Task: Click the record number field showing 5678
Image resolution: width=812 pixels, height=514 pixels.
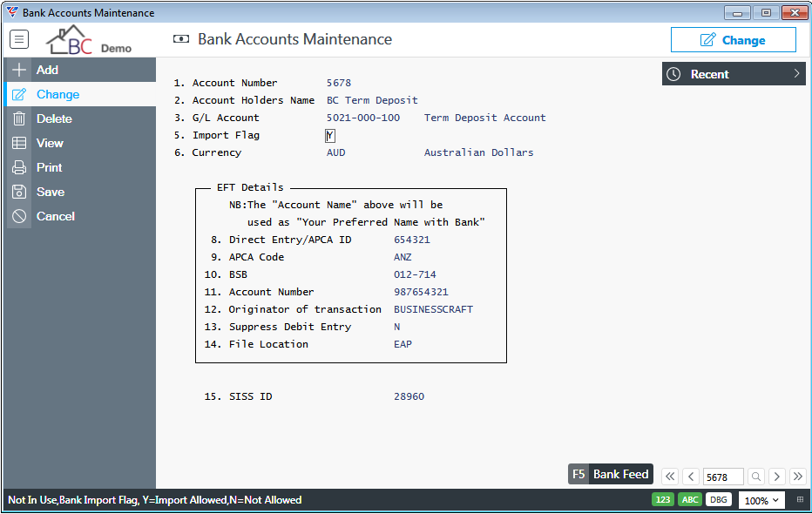Action: coord(723,477)
